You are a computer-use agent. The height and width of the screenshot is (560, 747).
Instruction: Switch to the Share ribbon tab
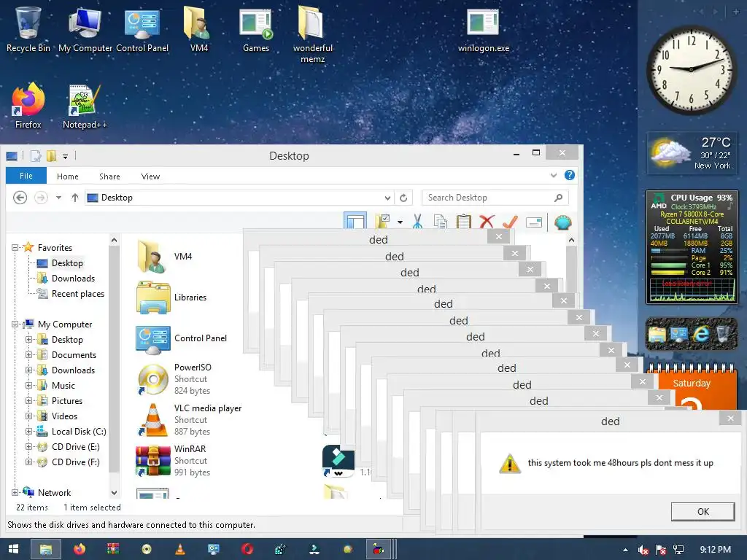pyautogui.click(x=109, y=176)
